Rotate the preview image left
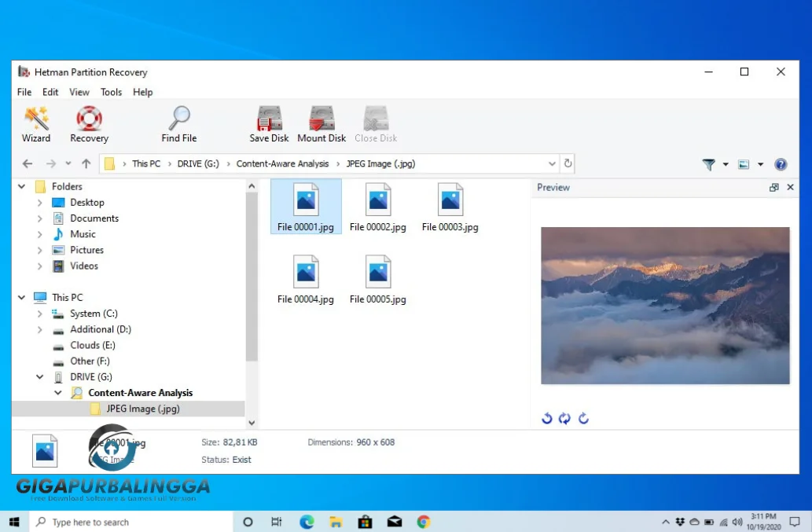The height and width of the screenshot is (532, 812). click(x=547, y=419)
